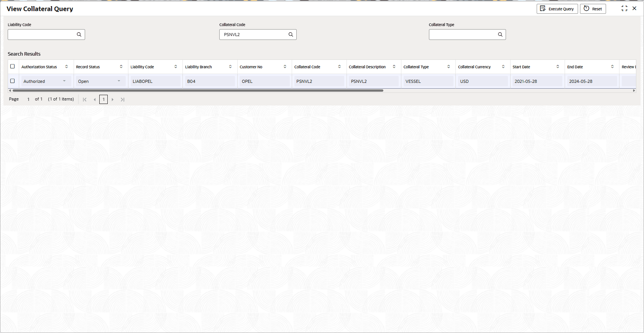This screenshot has width=644, height=333.
Task: Go to first page of results
Action: pos(85,99)
